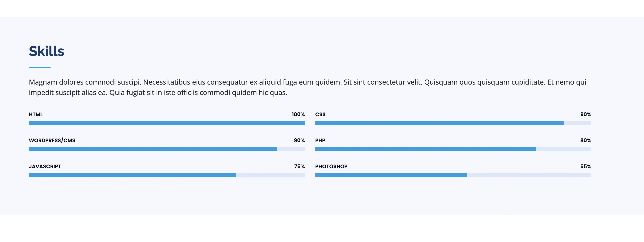This screenshot has height=242, width=644.
Task: Click the WORDPRESS/CMS label
Action: (52, 140)
